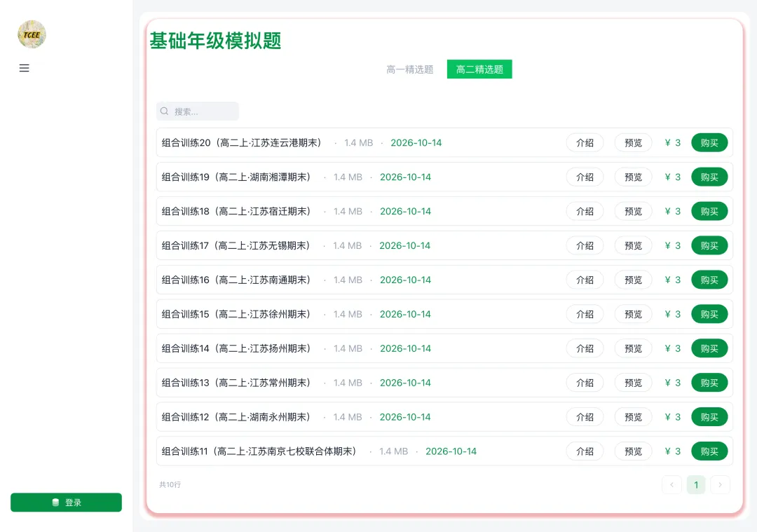Preview 组合训练11 南京七校联合体期末
This screenshot has width=757, height=532.
click(x=633, y=451)
